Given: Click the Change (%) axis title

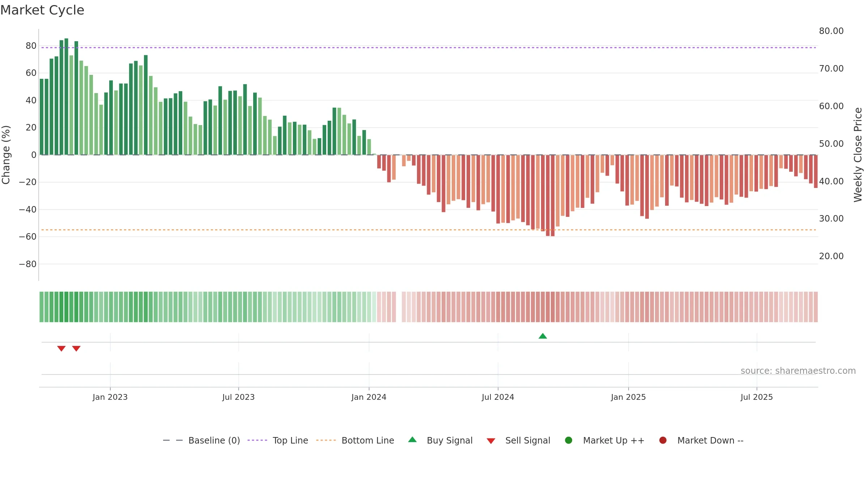Looking at the screenshot, I should 6,155.
